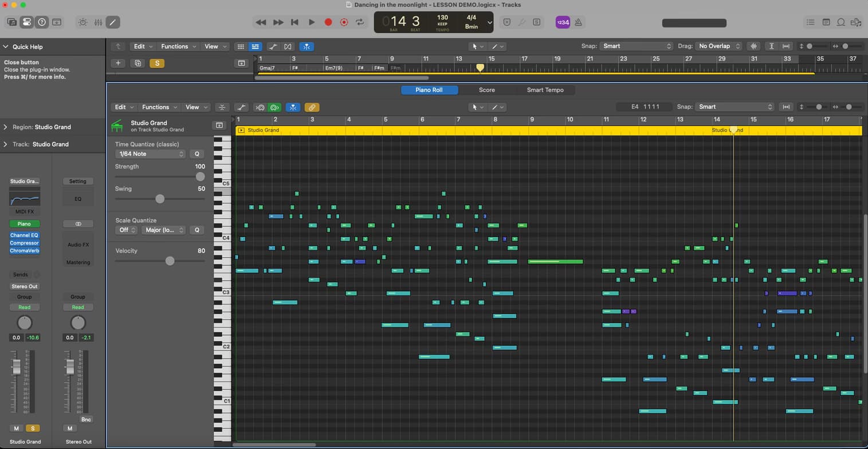Viewport: 868px width, 449px height.
Task: Open the Mixer from the control bar
Action: pyautogui.click(x=98, y=22)
